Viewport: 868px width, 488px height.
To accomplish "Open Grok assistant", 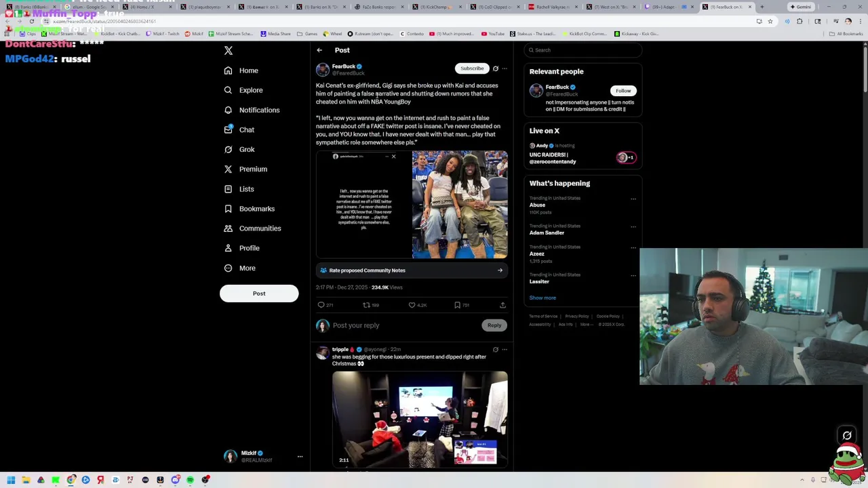I will click(239, 149).
